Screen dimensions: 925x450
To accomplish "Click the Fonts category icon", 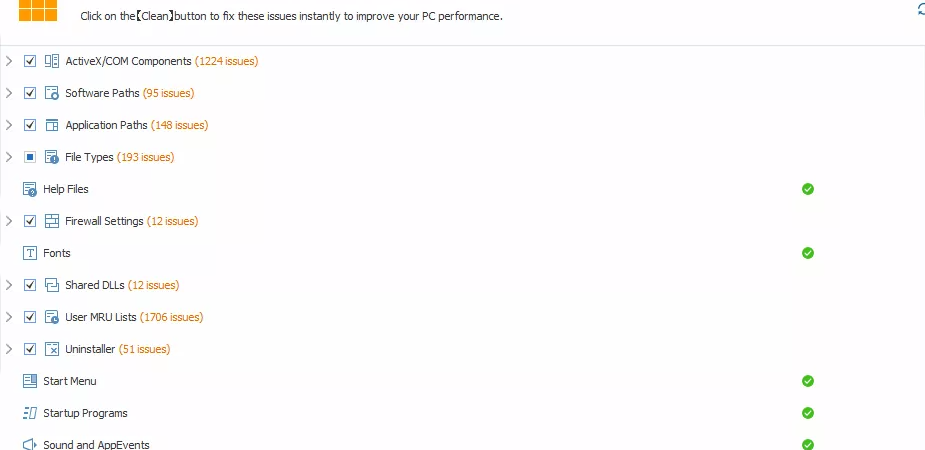I will pyautogui.click(x=30, y=253).
